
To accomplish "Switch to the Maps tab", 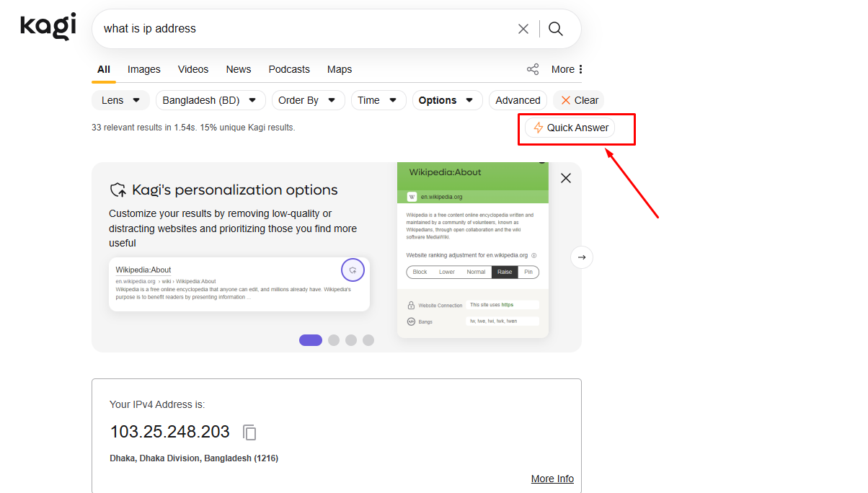I will pyautogui.click(x=340, y=69).
